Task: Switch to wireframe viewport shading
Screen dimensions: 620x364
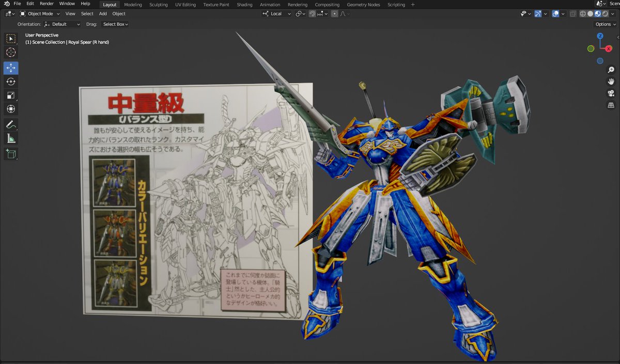Action: pos(583,14)
